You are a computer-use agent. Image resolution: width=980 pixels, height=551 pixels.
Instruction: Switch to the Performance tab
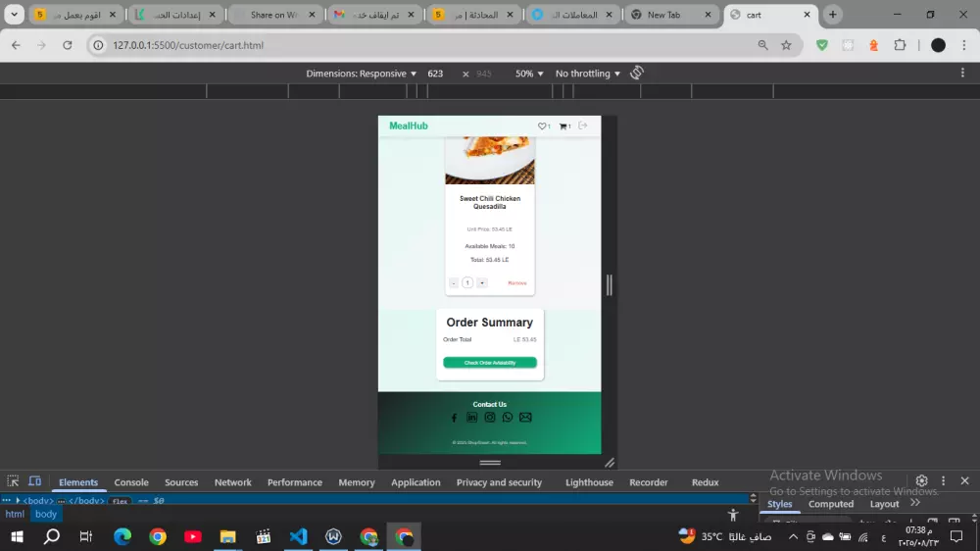(295, 482)
